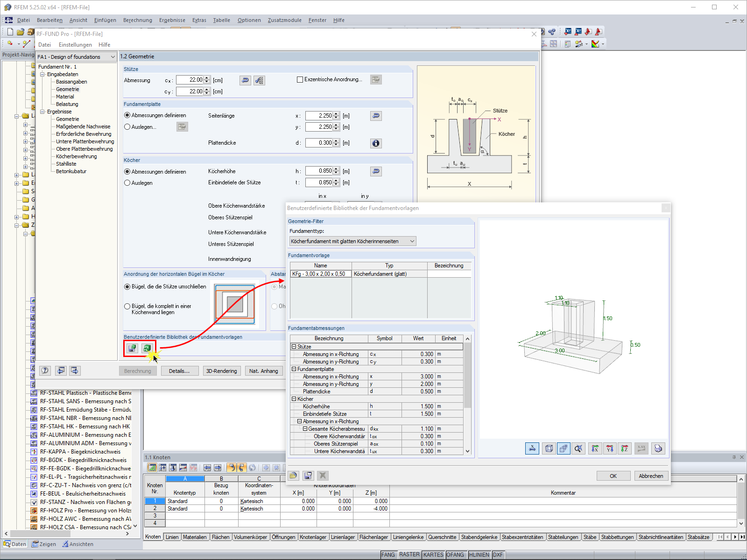The width and height of the screenshot is (747, 560).
Task: Choose Bügel komplett in einer Köcherwand
Action: pyautogui.click(x=127, y=306)
